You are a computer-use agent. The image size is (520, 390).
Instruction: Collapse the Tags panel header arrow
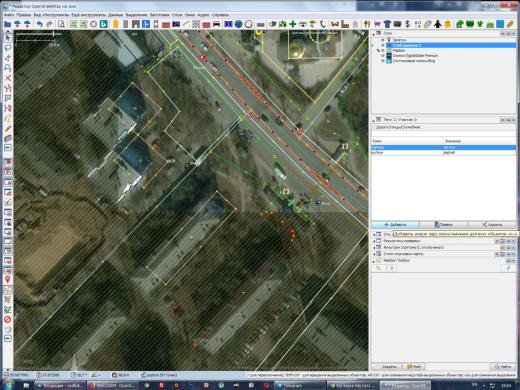pos(374,120)
